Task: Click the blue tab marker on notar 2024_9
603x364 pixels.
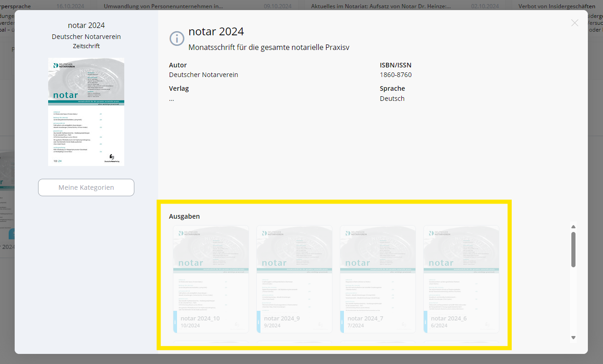Action: (259, 321)
